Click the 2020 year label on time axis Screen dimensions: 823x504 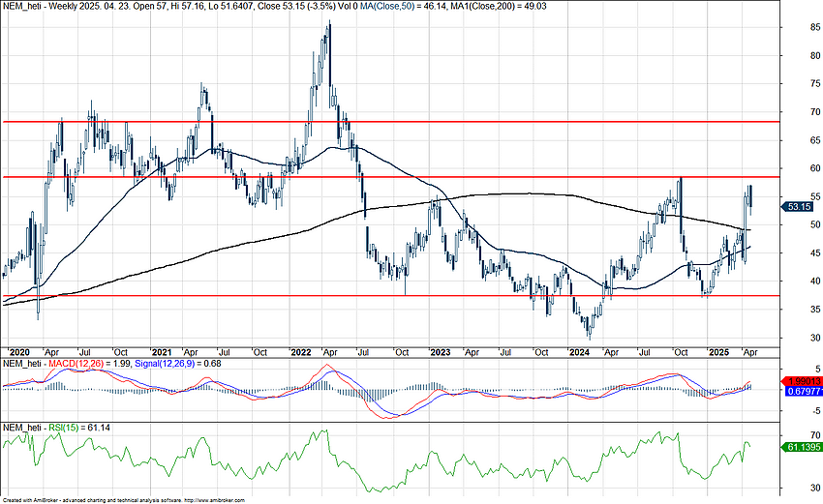[17, 351]
